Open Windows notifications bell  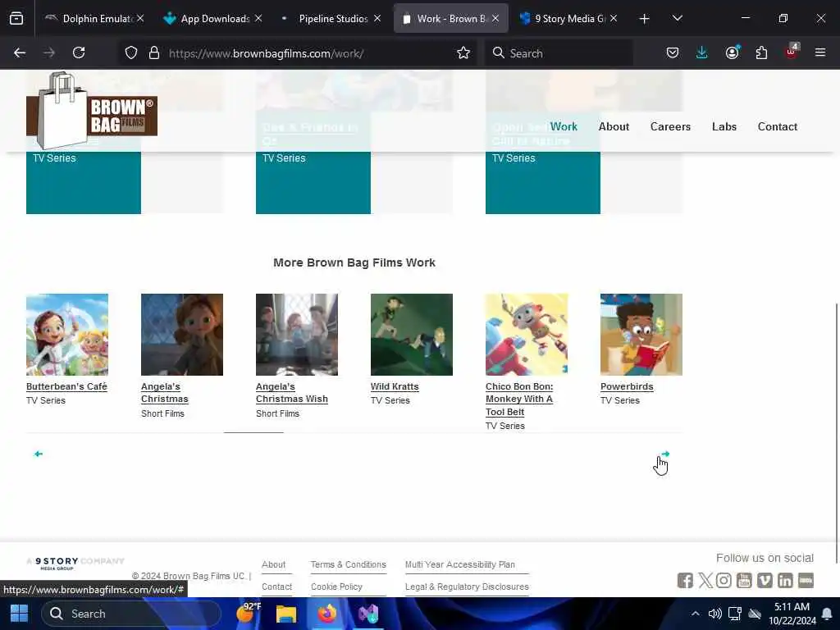click(827, 614)
